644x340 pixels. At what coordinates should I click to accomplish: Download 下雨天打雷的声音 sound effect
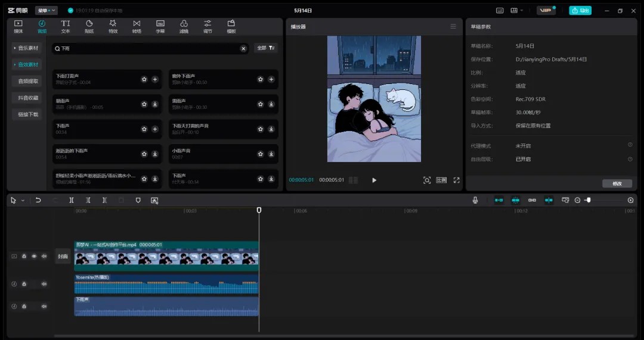point(271,129)
